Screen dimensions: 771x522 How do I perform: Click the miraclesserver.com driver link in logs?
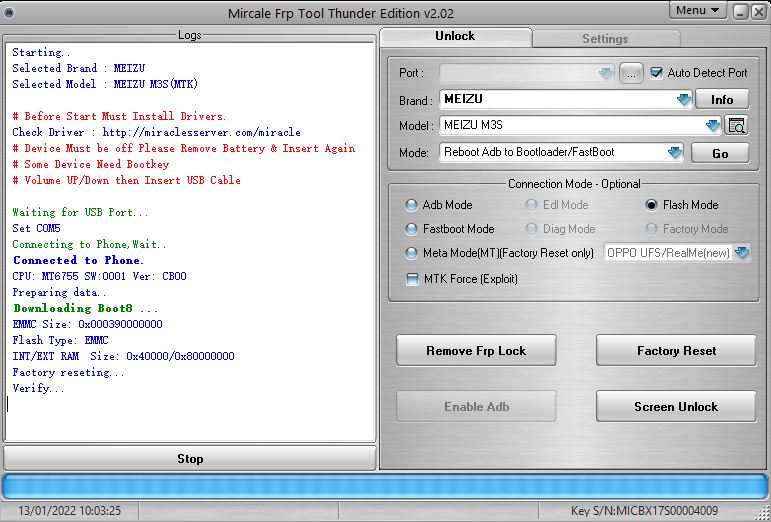coord(202,132)
